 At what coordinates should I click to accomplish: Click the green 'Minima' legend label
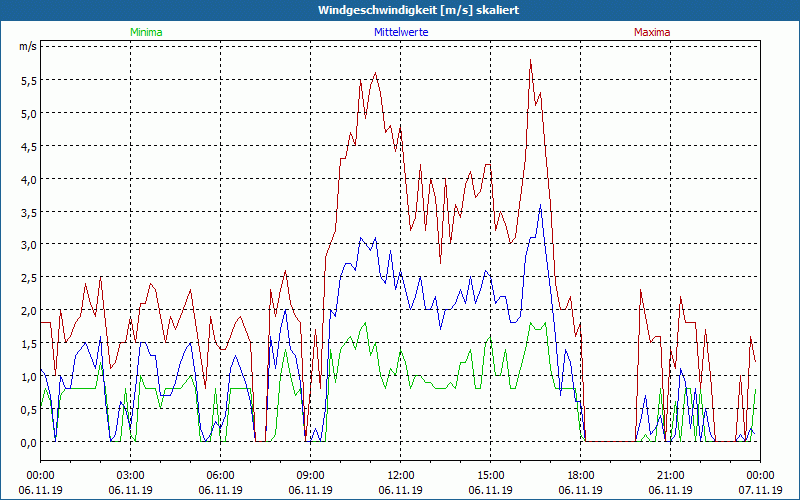click(146, 32)
